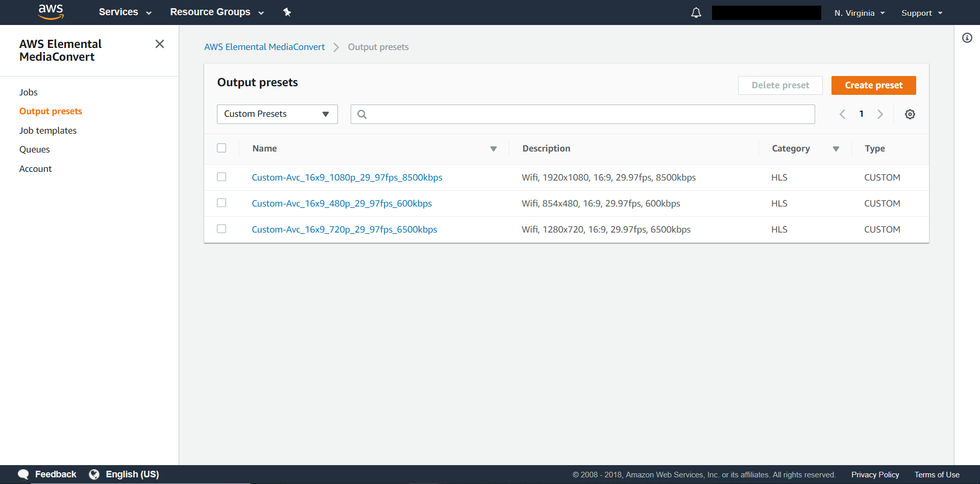
Task: Open the Custom Presets filter dropdown
Action: click(277, 114)
